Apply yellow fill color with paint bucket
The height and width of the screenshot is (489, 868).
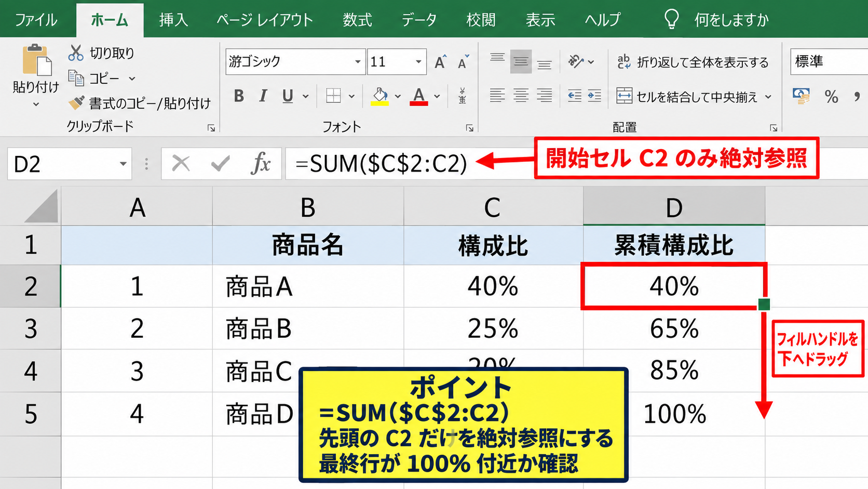tap(380, 96)
